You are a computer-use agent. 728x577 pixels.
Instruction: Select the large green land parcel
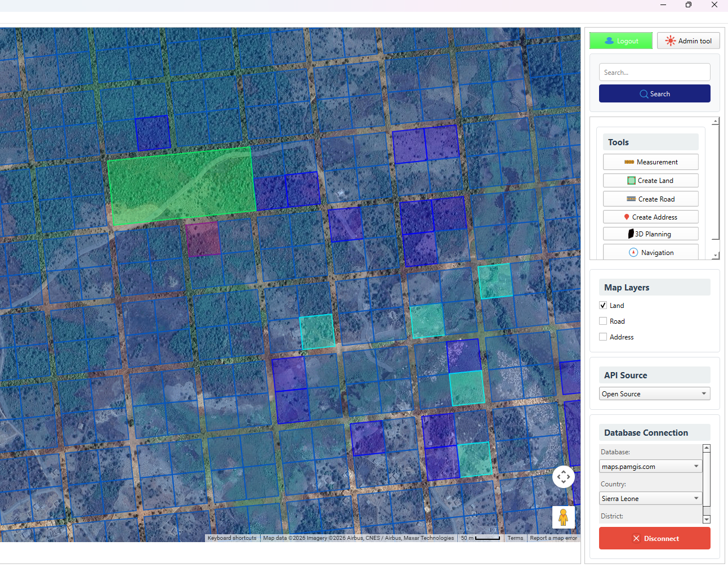[x=181, y=186]
